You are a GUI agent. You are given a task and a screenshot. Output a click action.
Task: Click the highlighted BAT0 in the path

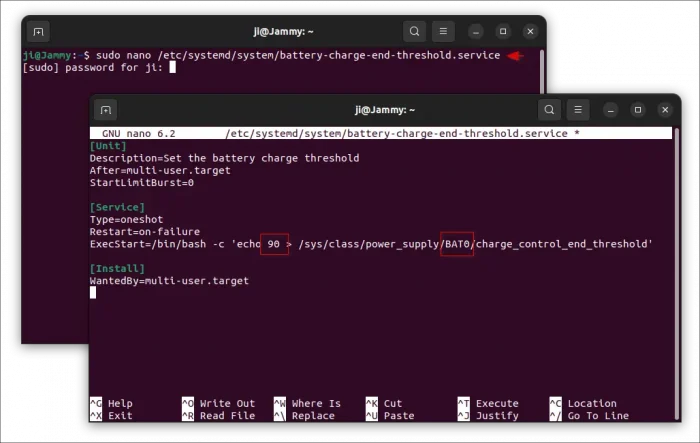coord(457,244)
